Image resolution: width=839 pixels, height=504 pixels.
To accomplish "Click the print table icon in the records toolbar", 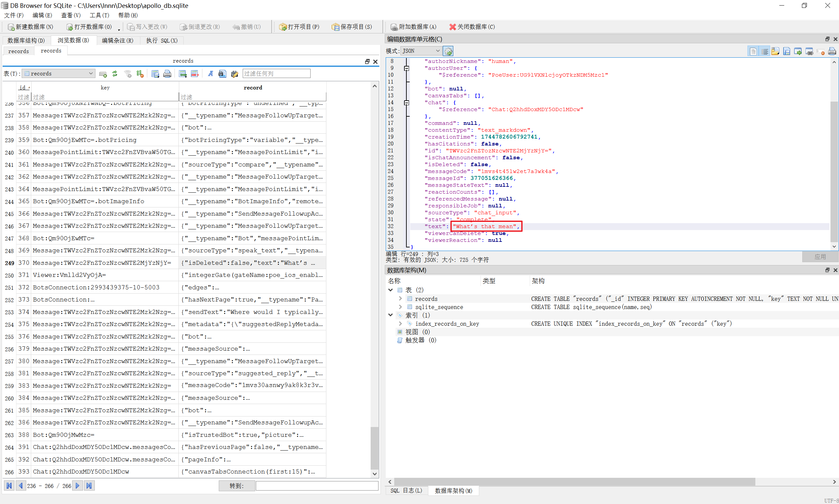I will pos(167,74).
